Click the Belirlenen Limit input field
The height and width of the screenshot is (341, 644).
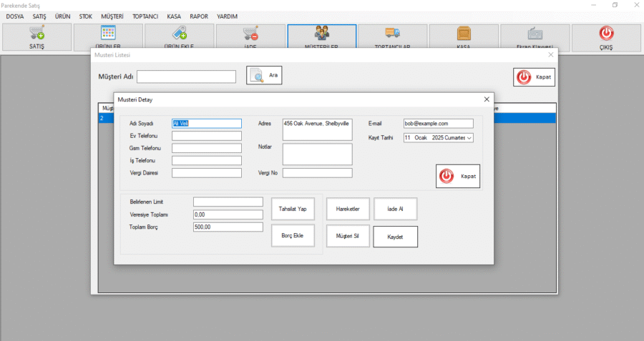click(228, 202)
